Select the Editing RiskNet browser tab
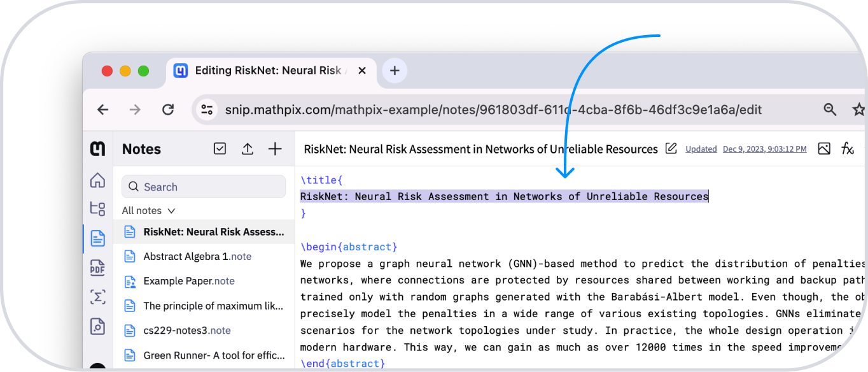This screenshot has height=372, width=868. 267,71
